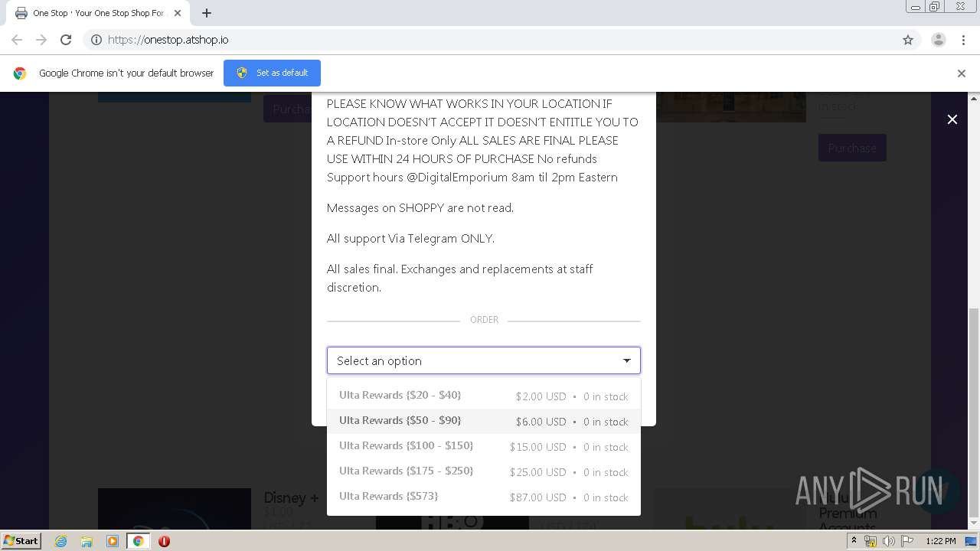Screen dimensions: 980x551
Task: Switch to Chrome taskbar button
Action: [139, 541]
